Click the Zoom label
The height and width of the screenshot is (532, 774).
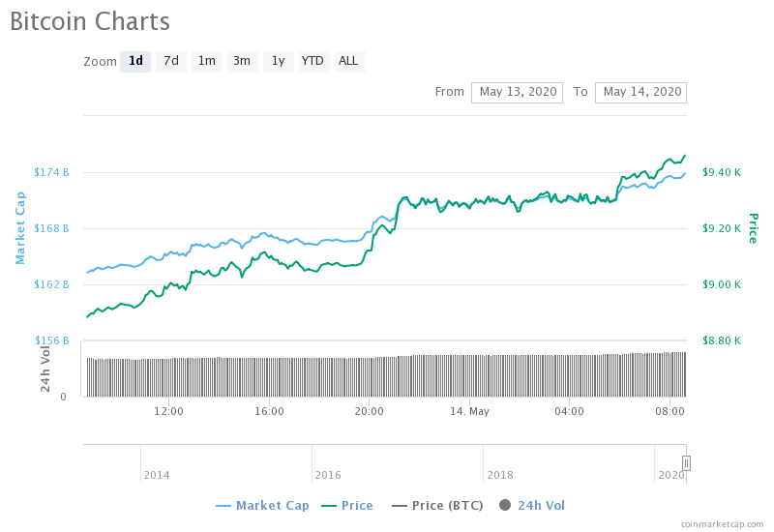point(101,62)
